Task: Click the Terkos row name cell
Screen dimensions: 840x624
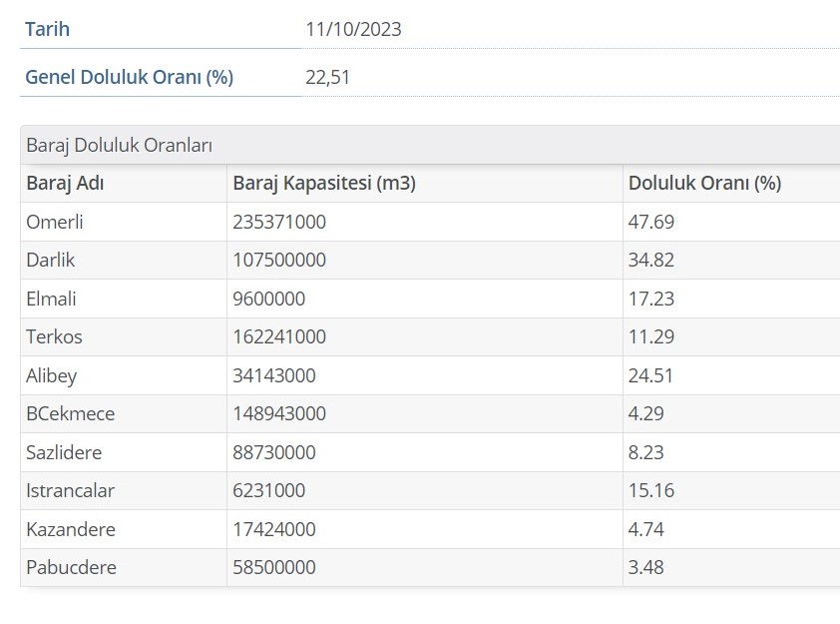Action: (x=54, y=336)
